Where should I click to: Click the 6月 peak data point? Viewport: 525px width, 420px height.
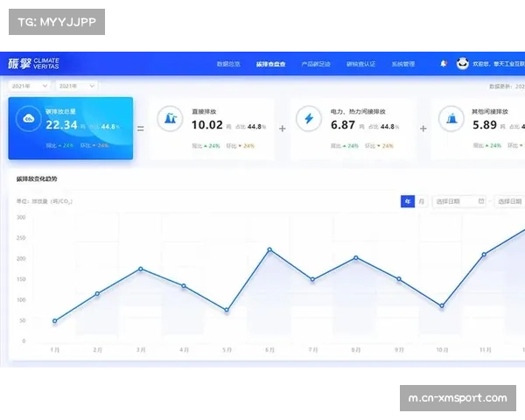pos(269,249)
